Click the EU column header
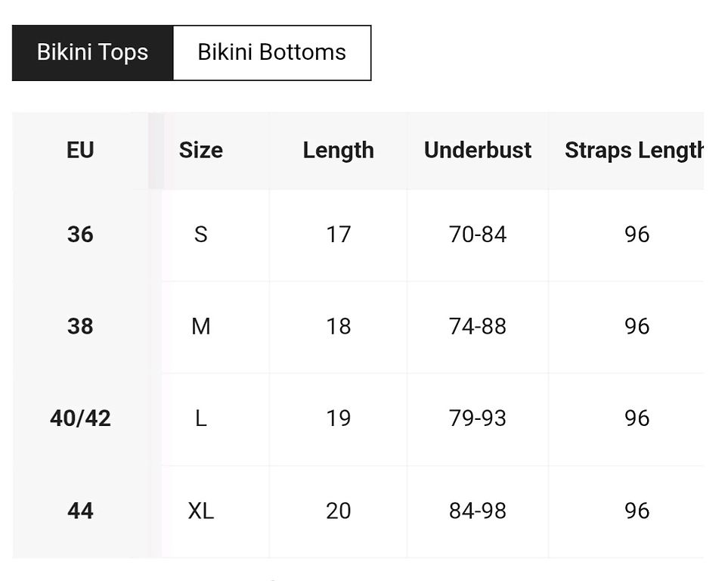This screenshot has height=581, width=728. pos(80,150)
